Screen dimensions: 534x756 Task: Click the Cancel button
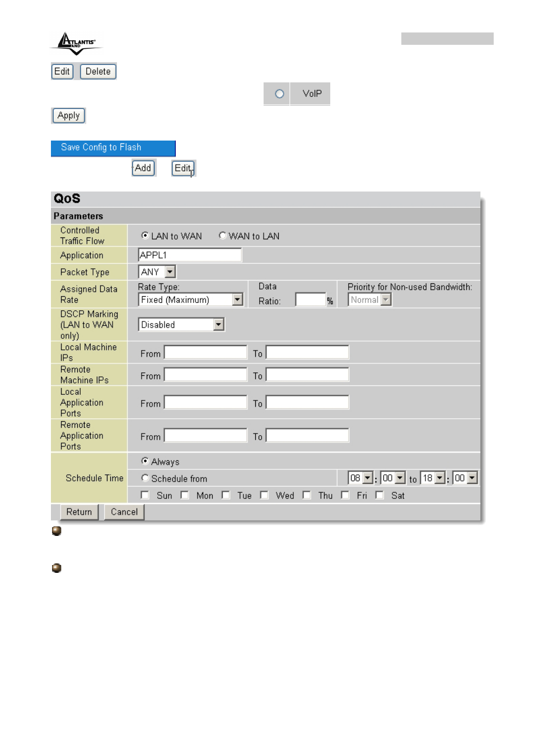click(x=124, y=512)
